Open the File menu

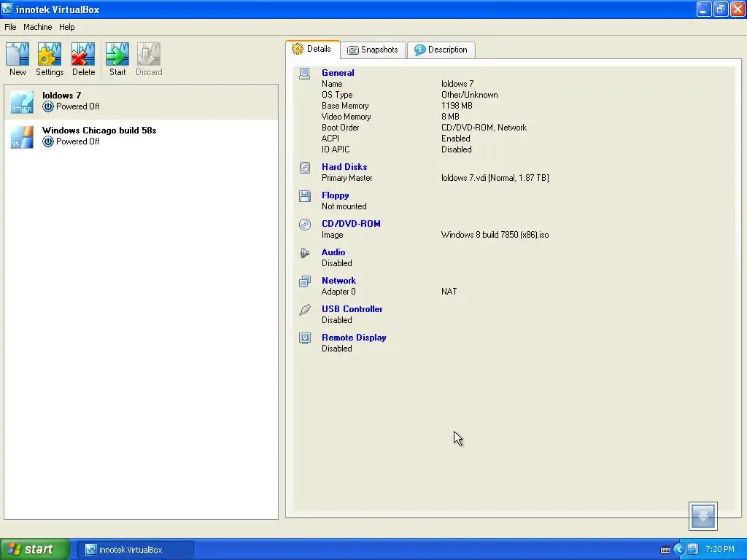coord(10,27)
